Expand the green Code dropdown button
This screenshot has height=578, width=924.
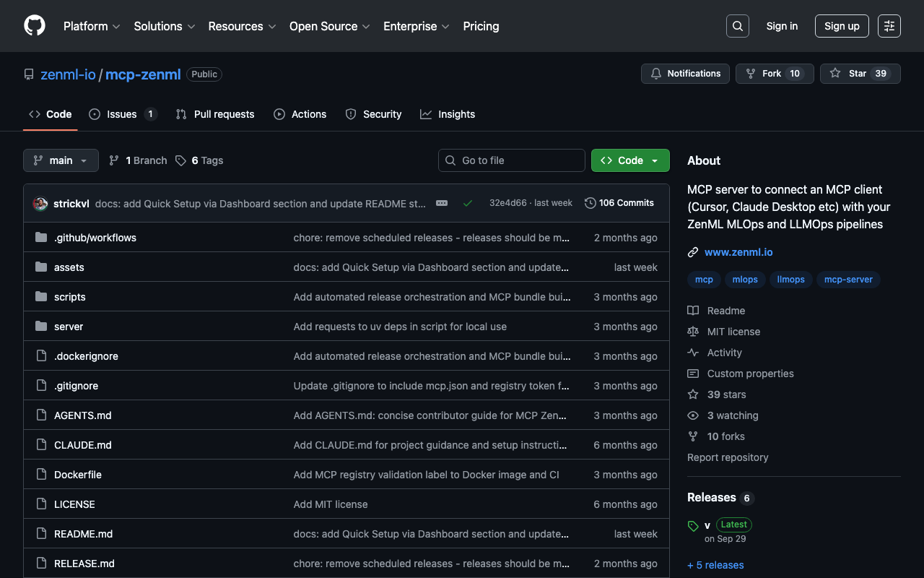tap(630, 160)
